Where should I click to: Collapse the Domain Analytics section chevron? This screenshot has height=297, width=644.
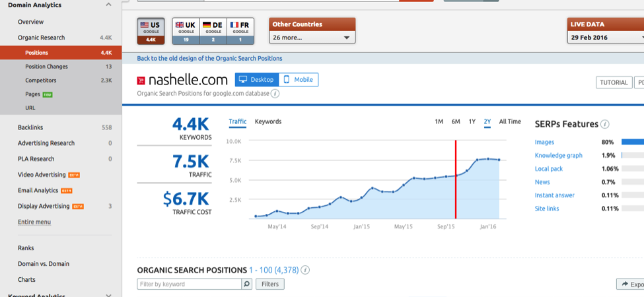point(108,5)
